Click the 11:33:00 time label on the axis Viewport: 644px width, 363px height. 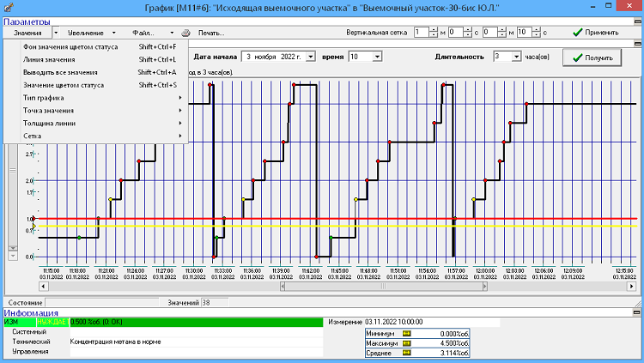coord(222,274)
